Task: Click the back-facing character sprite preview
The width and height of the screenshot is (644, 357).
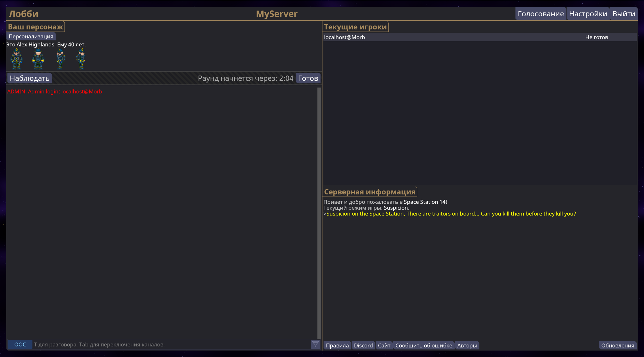Action: [38, 59]
